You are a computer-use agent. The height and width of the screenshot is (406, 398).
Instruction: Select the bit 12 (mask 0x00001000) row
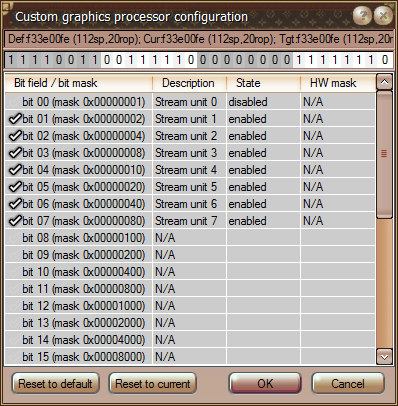[190, 306]
